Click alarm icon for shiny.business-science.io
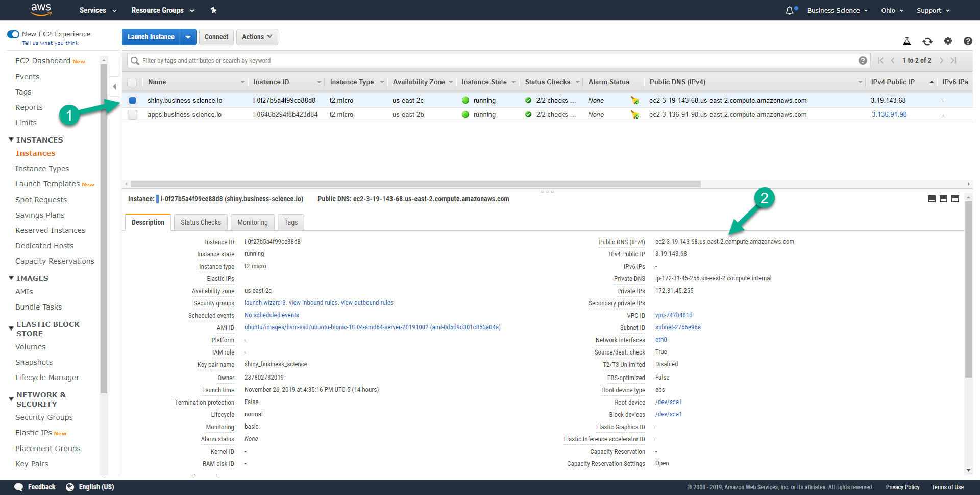The width and height of the screenshot is (980, 495). 635,101
